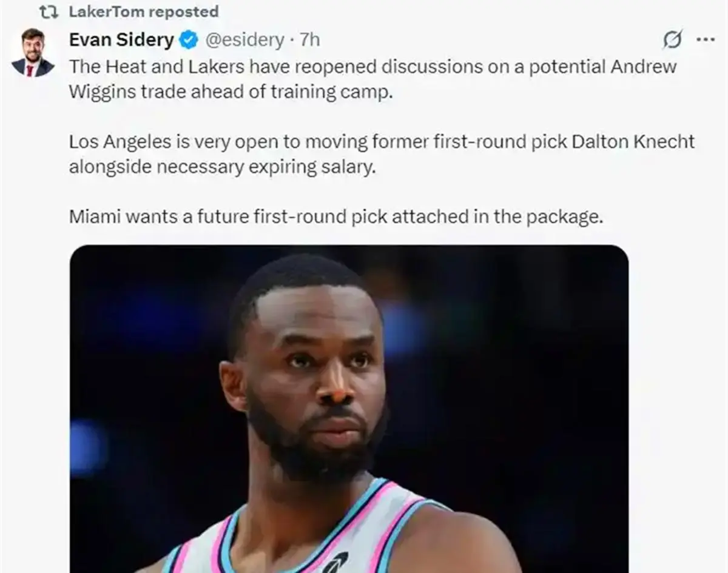Screen dimensions: 728x573
Task: Click Evan Sidery's profile avatar
Action: point(32,52)
